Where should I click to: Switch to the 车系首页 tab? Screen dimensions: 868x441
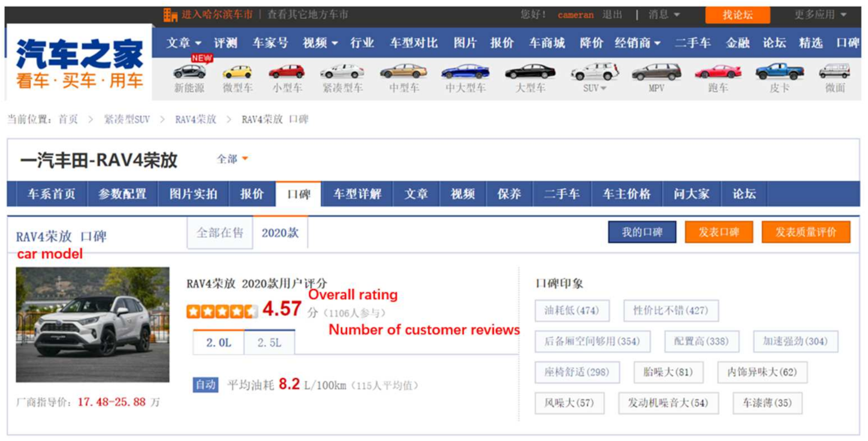51,194
